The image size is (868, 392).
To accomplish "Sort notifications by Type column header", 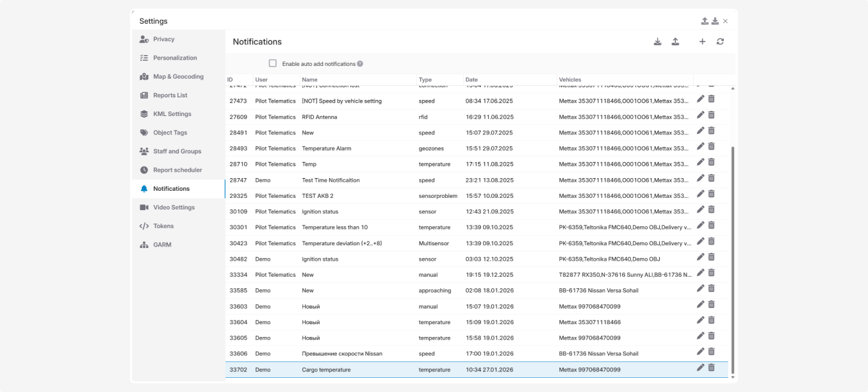I will tap(425, 79).
